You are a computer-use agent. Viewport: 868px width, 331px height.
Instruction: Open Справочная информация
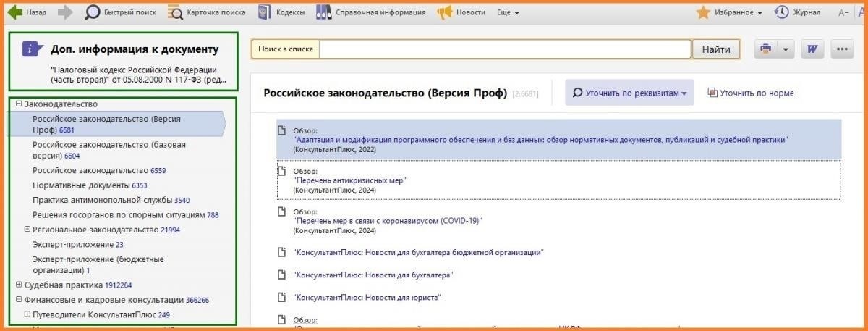point(371,12)
